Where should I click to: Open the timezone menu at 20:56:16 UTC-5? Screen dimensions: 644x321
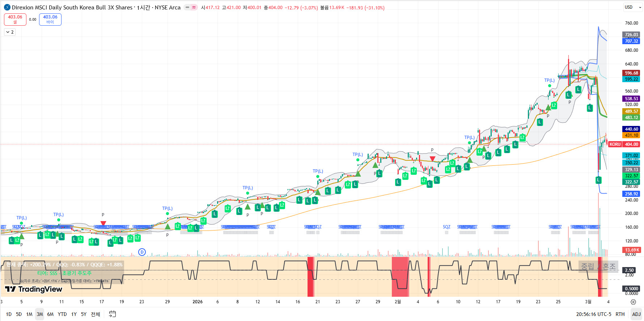pyautogui.click(x=593, y=314)
